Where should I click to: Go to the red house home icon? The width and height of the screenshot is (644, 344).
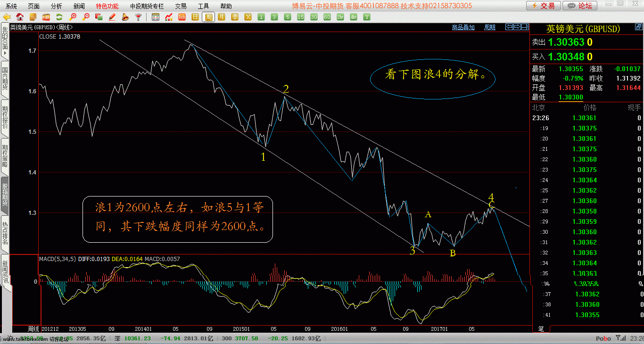(x=20, y=17)
